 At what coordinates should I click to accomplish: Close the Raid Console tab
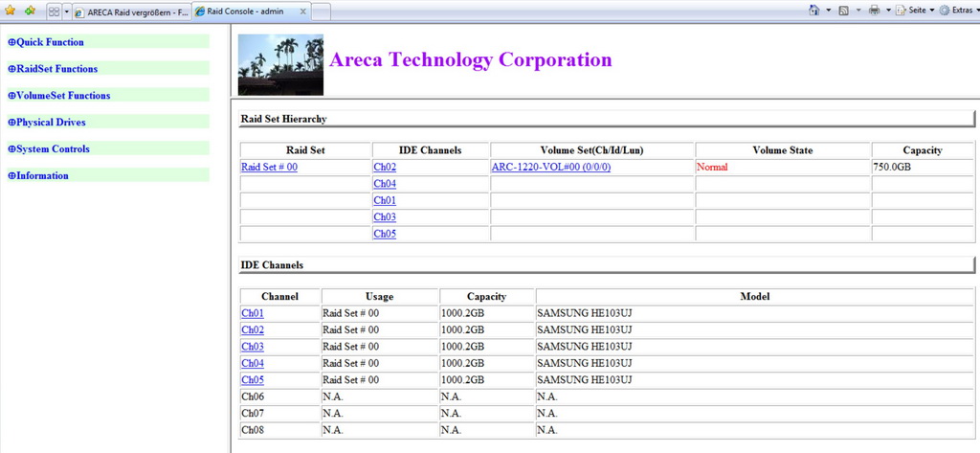point(303,11)
